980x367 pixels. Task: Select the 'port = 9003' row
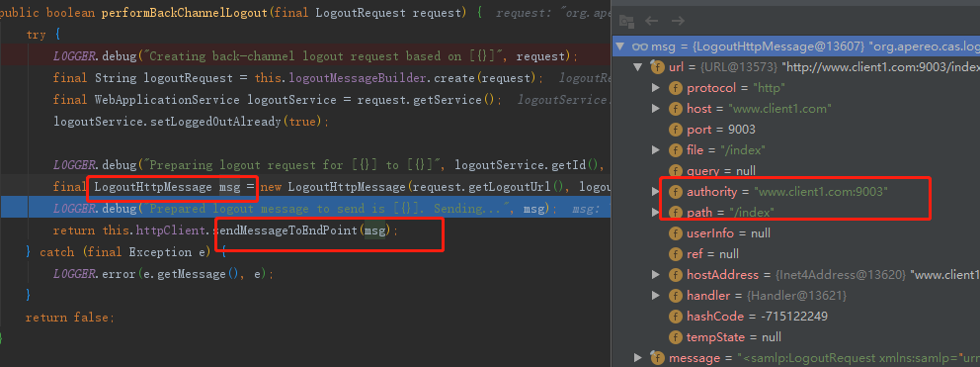795,130
